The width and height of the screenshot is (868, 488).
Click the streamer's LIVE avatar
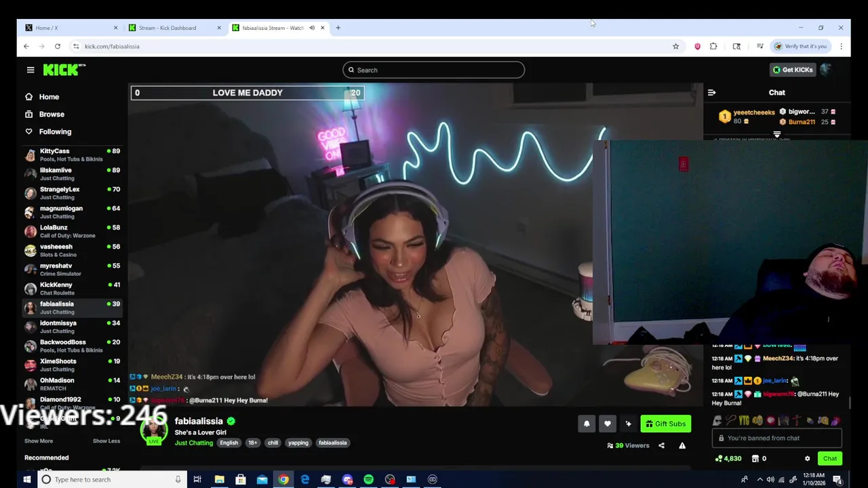(x=154, y=431)
